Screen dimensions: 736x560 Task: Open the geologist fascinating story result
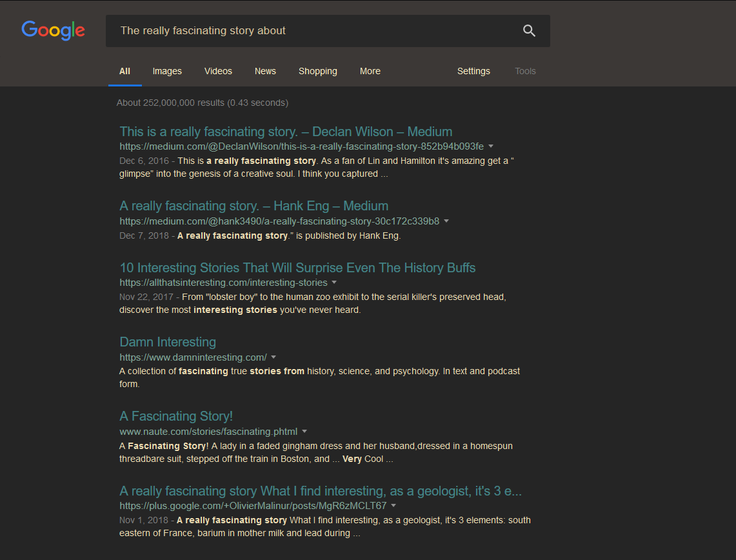click(x=321, y=491)
